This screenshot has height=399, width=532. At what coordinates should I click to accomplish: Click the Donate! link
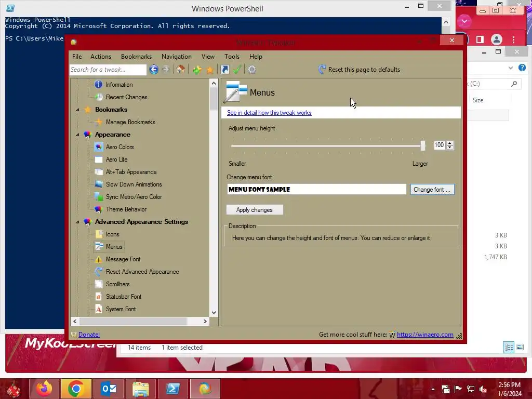89,335
